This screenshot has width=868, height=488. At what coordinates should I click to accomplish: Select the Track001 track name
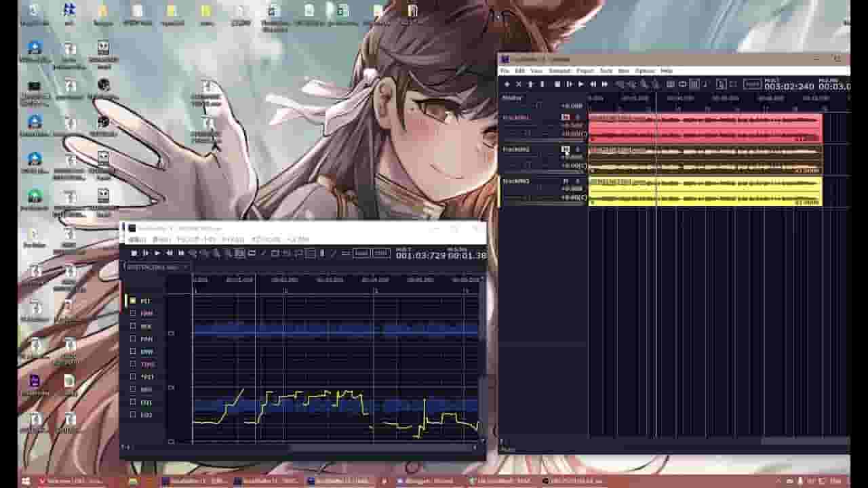click(516, 117)
